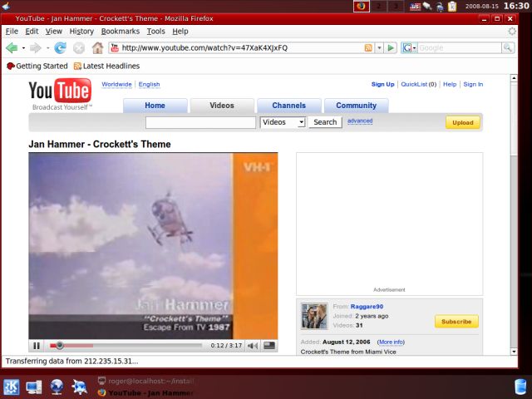
Task: Open the address bar history dropdown
Action: 380,48
